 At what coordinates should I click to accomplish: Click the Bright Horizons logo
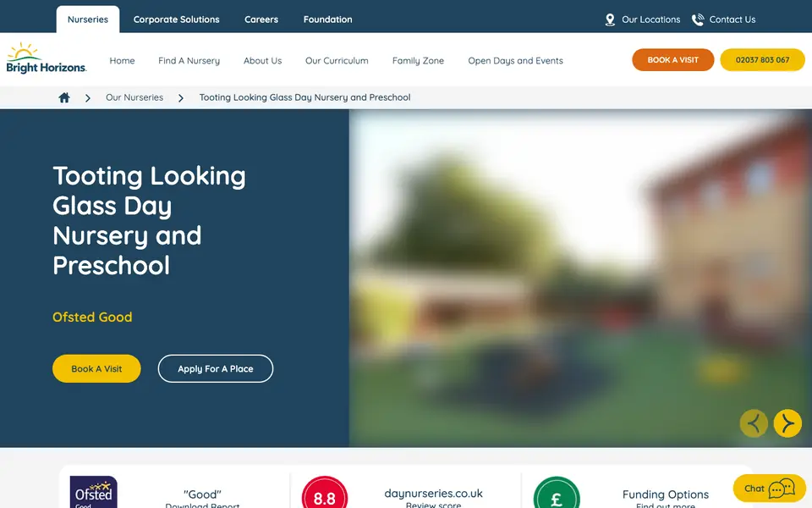[x=46, y=58]
